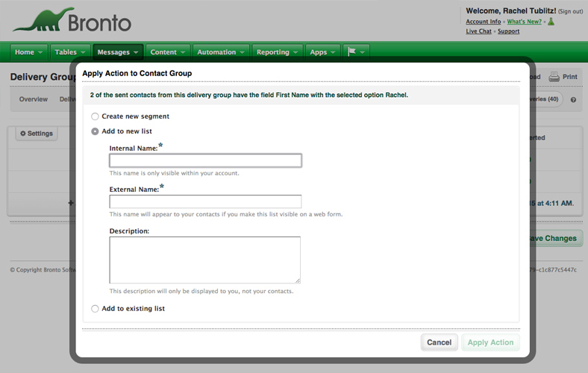This screenshot has width=588, height=373.
Task: Focus the Internal Name text field
Action: tap(205, 160)
